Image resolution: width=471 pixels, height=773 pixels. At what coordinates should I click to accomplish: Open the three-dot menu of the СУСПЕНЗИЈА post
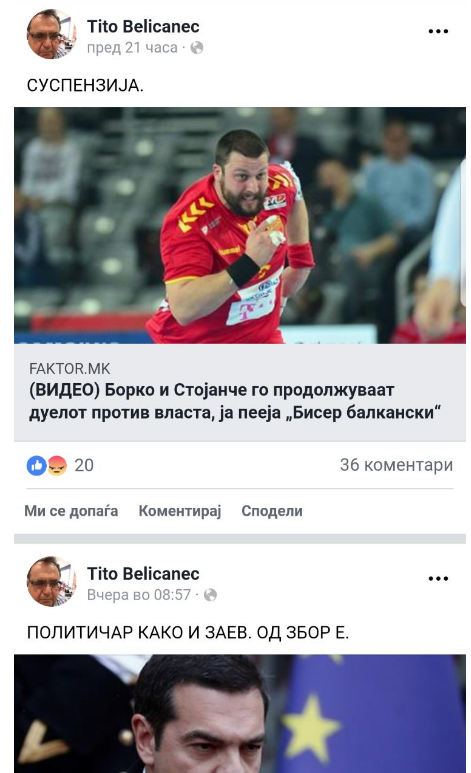(438, 31)
